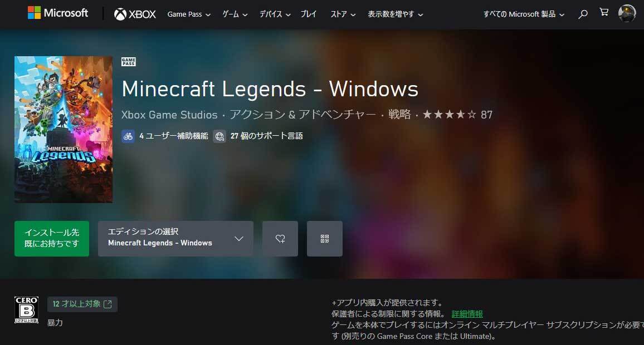Open the Xbox home logo
This screenshot has height=345, width=644.
[x=135, y=14]
